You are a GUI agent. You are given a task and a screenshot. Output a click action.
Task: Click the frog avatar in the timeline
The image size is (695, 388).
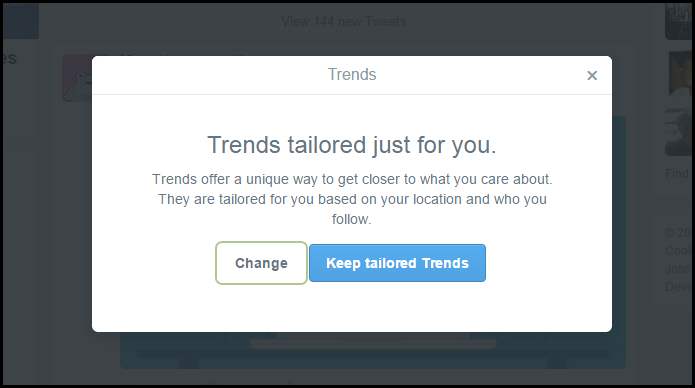click(77, 78)
